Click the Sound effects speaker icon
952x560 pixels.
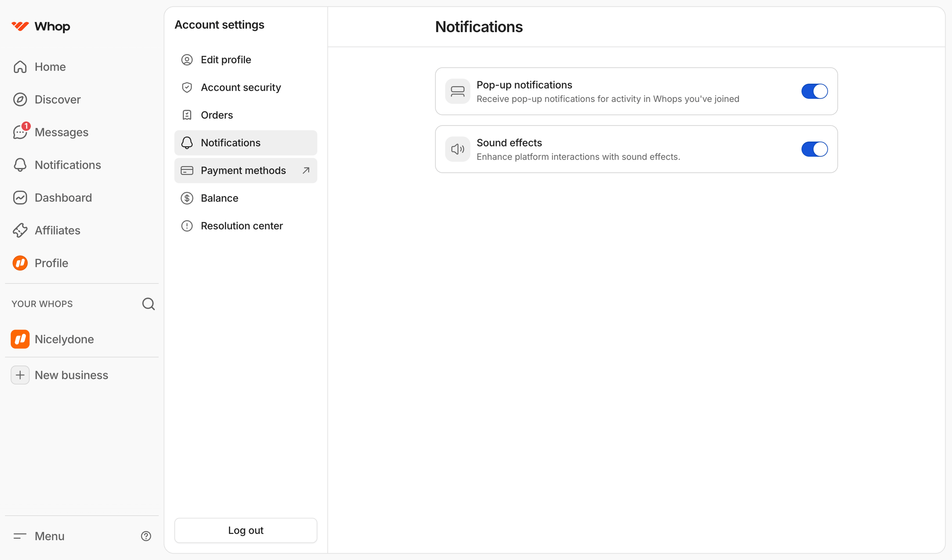pyautogui.click(x=457, y=149)
